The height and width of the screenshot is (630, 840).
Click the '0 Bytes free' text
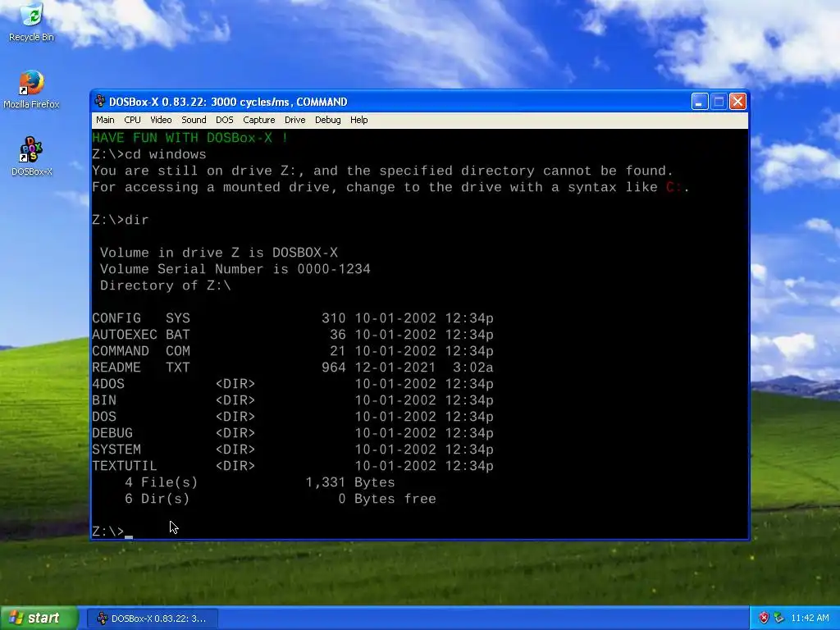coord(387,499)
